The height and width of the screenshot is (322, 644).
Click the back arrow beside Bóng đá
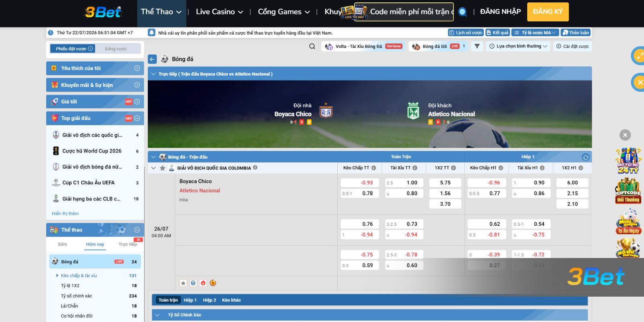[x=152, y=59]
